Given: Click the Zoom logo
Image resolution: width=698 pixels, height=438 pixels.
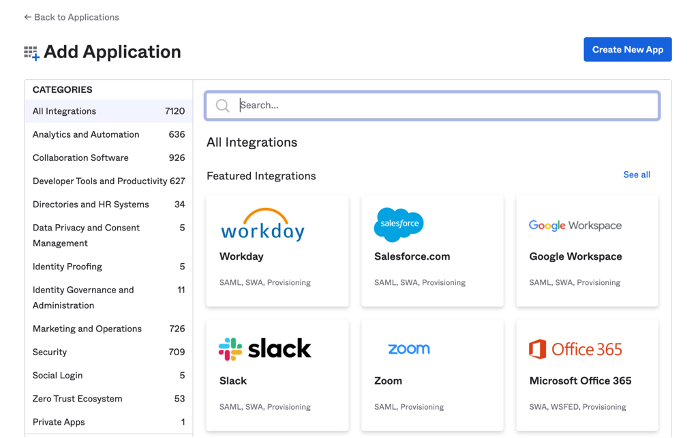Looking at the screenshot, I should pos(409,349).
